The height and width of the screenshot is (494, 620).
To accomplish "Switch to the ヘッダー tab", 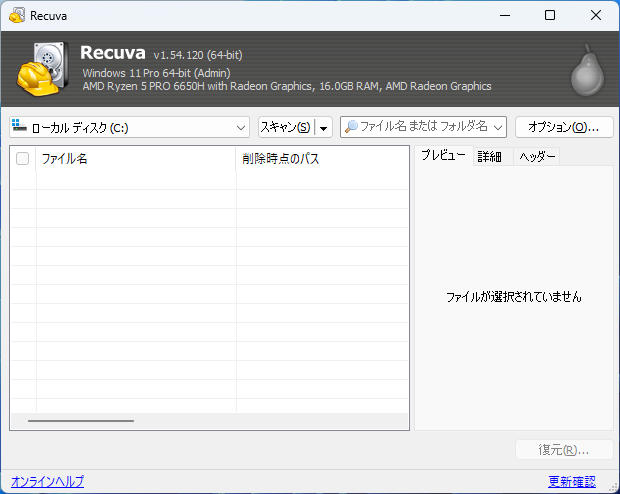I will point(537,157).
